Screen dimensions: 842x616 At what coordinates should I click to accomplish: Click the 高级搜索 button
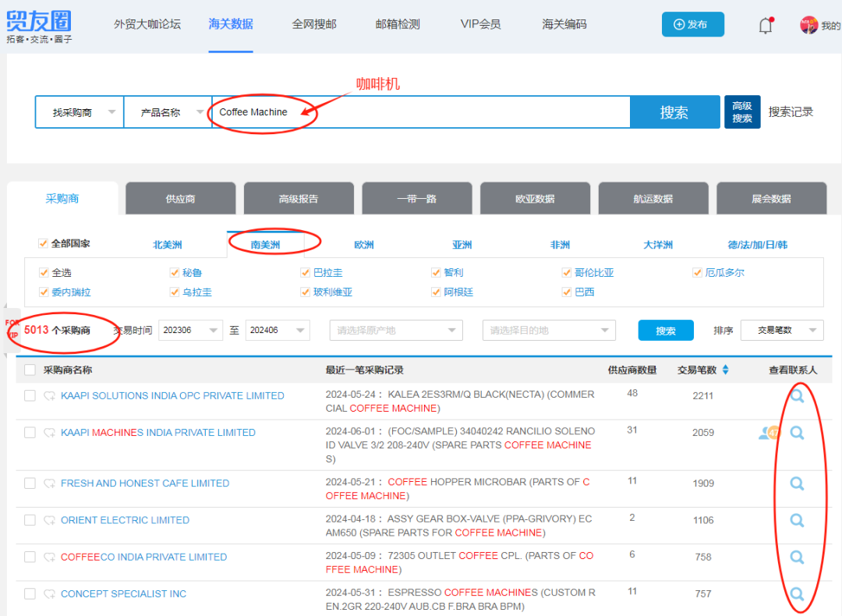click(x=741, y=112)
